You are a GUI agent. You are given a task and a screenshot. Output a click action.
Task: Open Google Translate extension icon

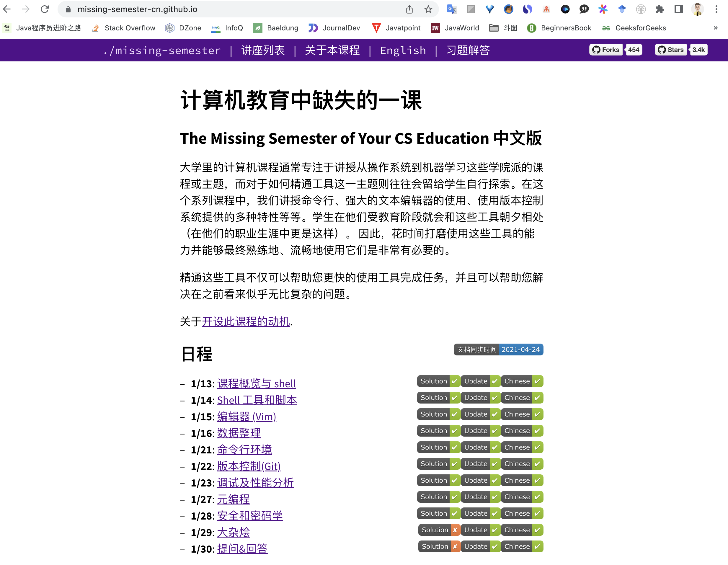tap(451, 9)
